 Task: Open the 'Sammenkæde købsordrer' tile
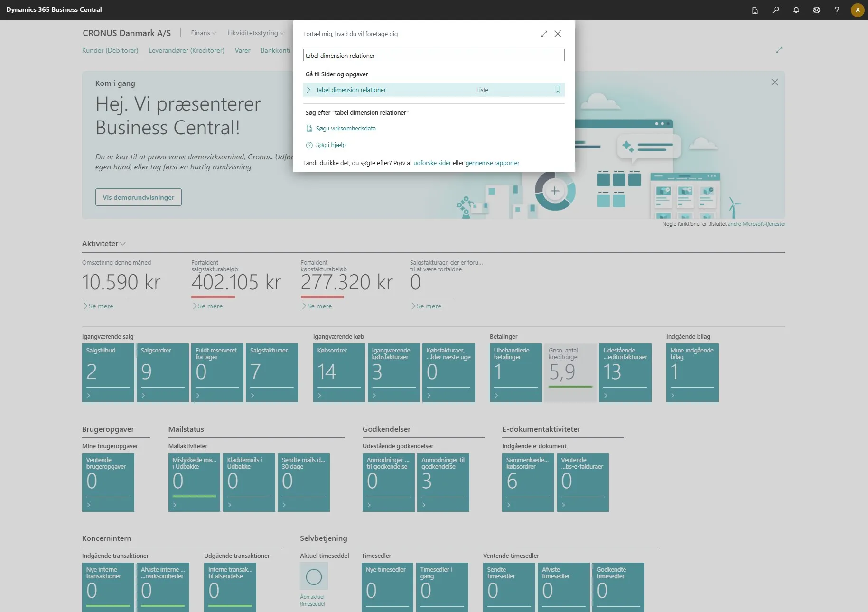tap(528, 482)
